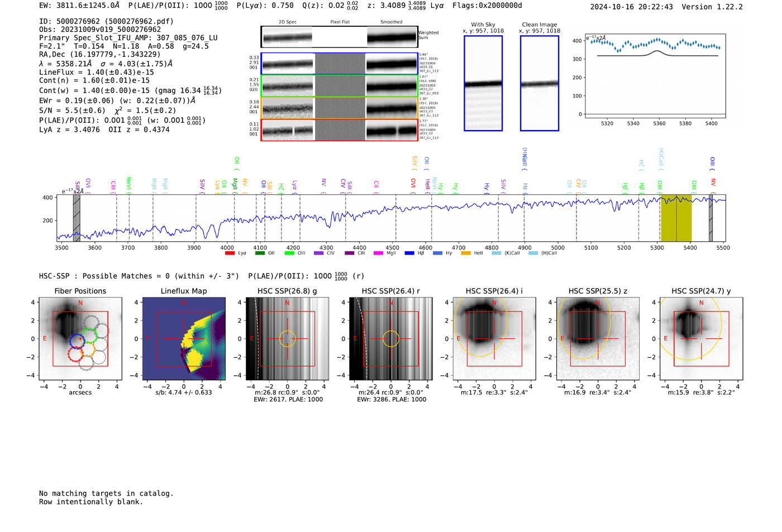Click the purple CIV legend swatch

(x=319, y=253)
